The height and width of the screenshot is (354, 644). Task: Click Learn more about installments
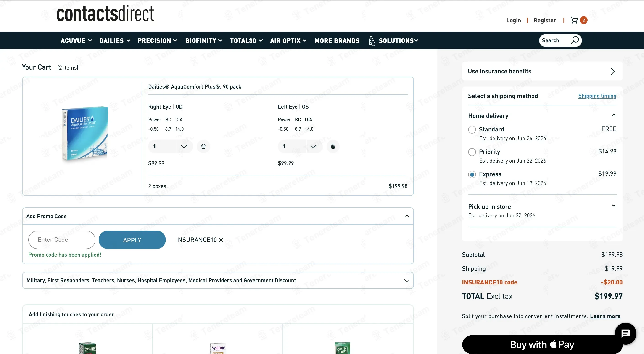coord(605,316)
